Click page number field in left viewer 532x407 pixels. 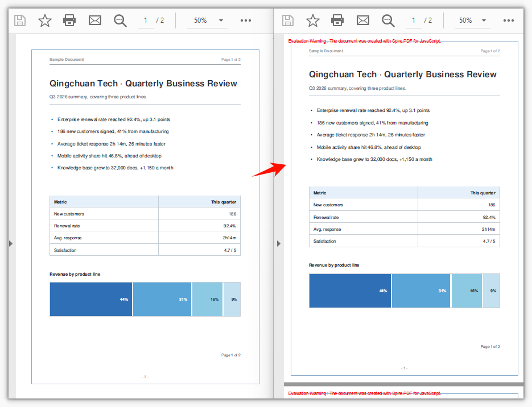coord(146,20)
